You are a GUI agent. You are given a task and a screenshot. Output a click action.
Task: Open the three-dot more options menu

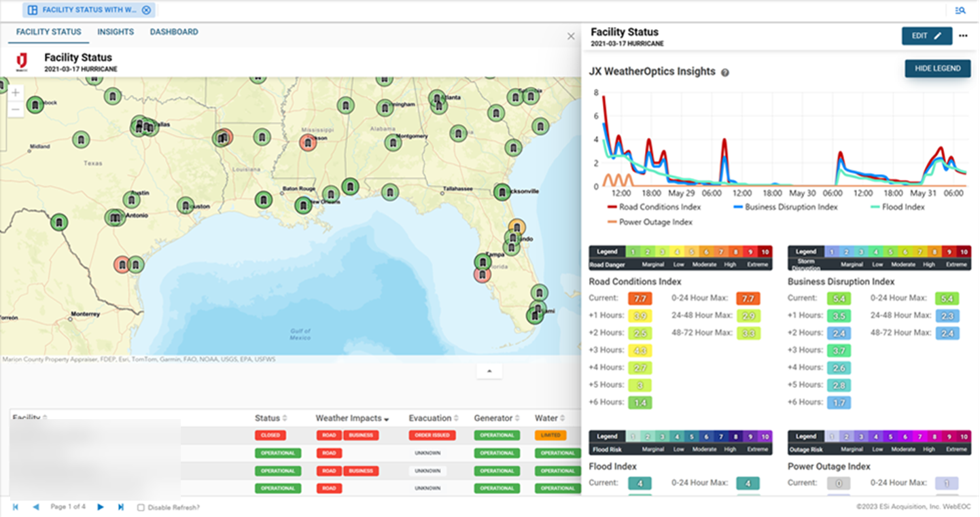963,36
